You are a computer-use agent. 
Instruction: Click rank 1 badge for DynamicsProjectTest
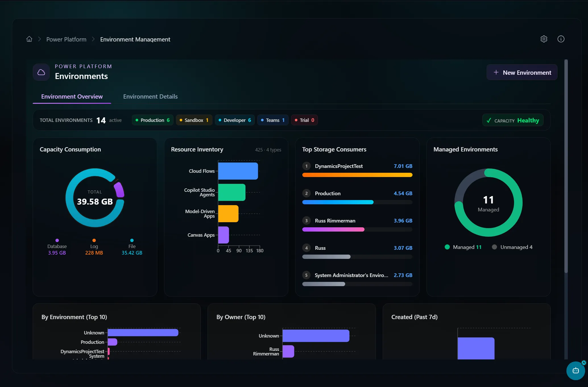[x=306, y=166]
